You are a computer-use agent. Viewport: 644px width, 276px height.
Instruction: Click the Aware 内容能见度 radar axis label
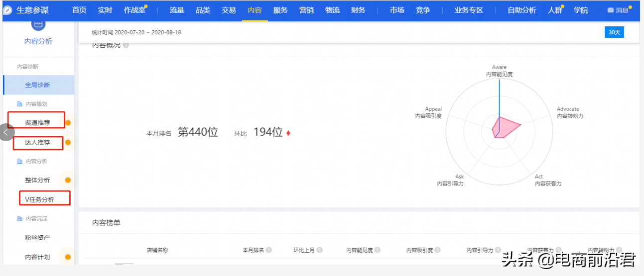click(499, 71)
